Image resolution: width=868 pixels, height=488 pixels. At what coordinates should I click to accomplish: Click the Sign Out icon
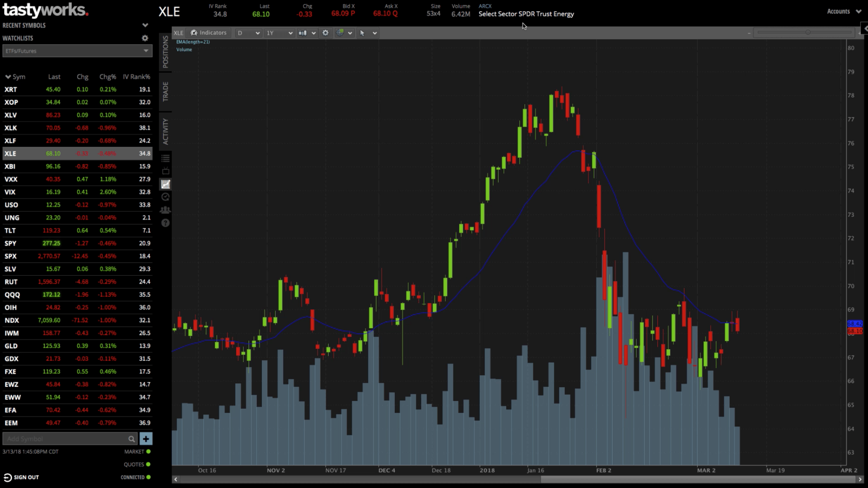[7, 477]
